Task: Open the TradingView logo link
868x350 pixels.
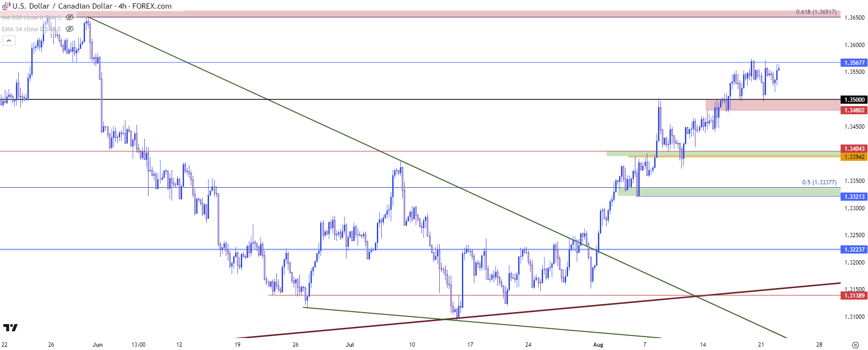Action: pos(10,327)
